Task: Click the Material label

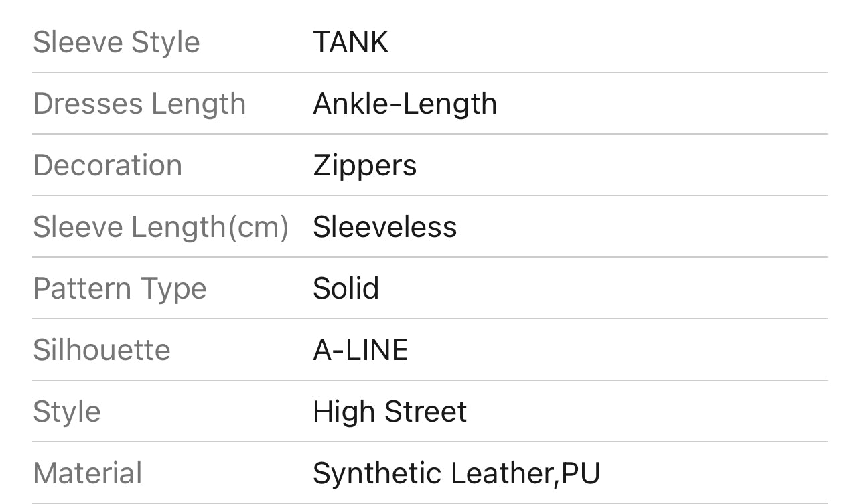Action: point(87,473)
